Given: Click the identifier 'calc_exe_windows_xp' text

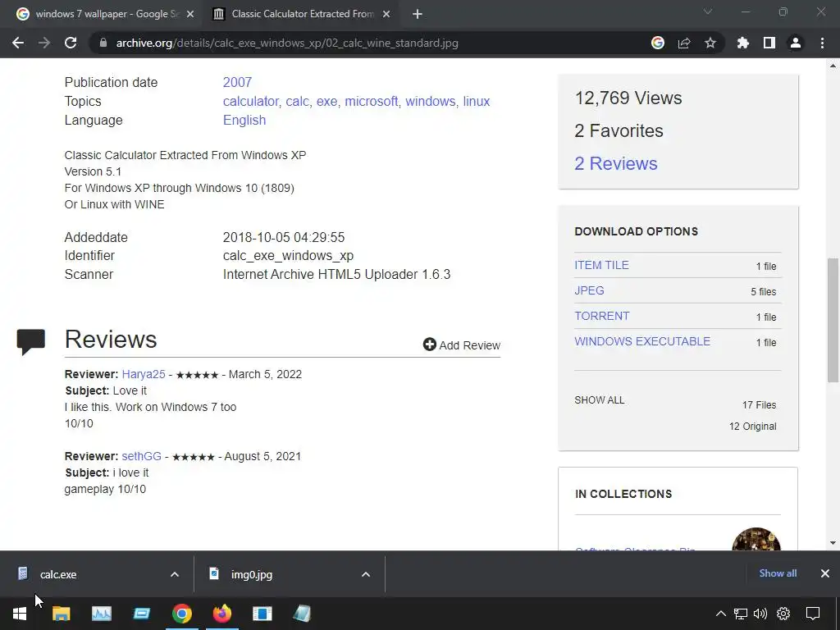Looking at the screenshot, I should (x=288, y=256).
